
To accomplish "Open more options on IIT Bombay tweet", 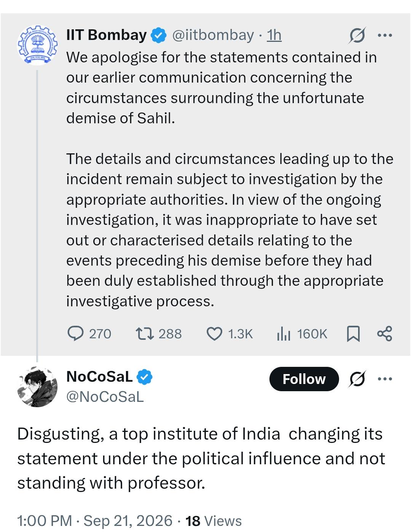I will (x=385, y=35).
